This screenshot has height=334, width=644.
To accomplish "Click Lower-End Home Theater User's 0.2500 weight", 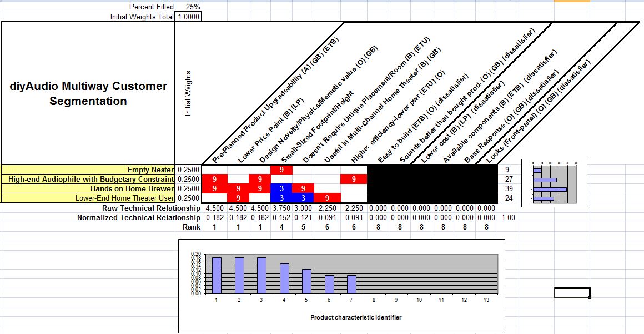I will [x=188, y=198].
